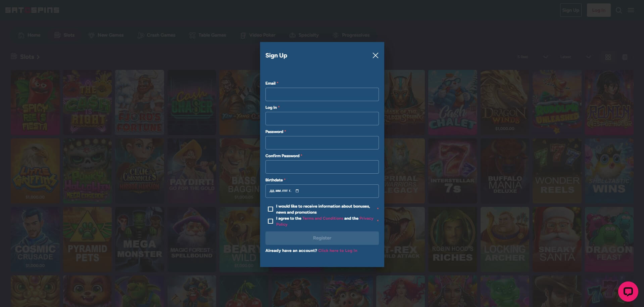The width and height of the screenshot is (644, 307).
Task: Open Little Griffins game thumbnail
Action: click(35, 171)
